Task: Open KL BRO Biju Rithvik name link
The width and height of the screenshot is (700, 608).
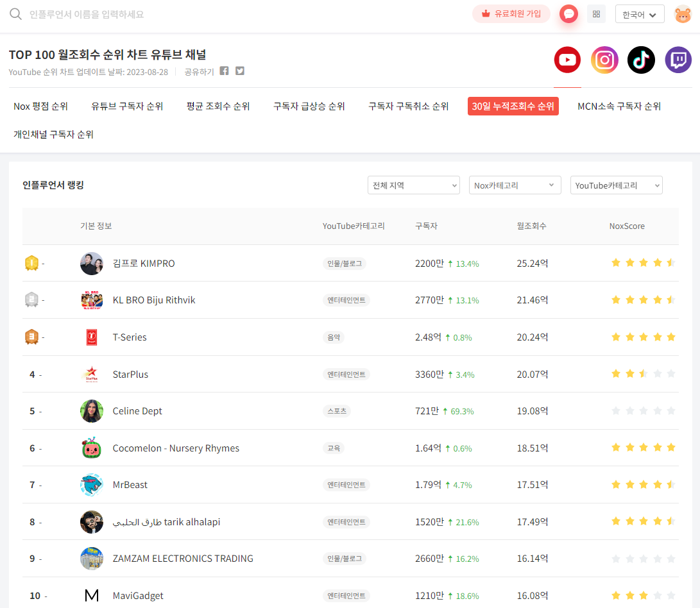Action: [154, 300]
